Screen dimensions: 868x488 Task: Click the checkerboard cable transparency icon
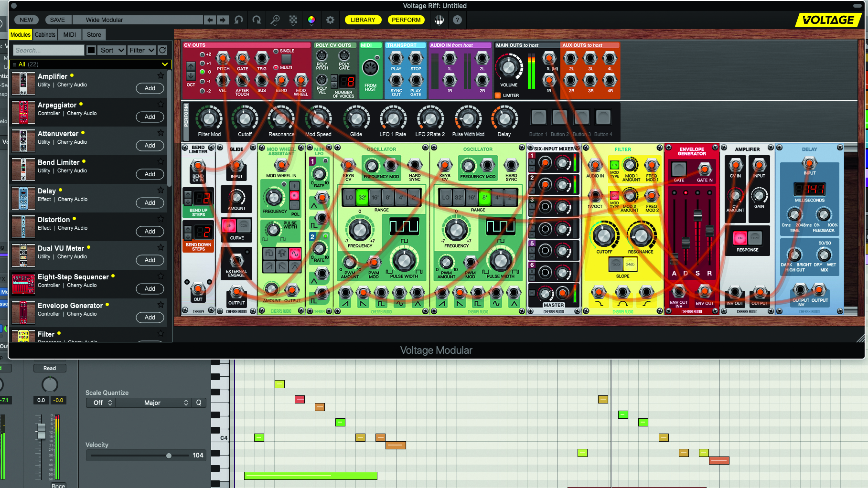293,20
